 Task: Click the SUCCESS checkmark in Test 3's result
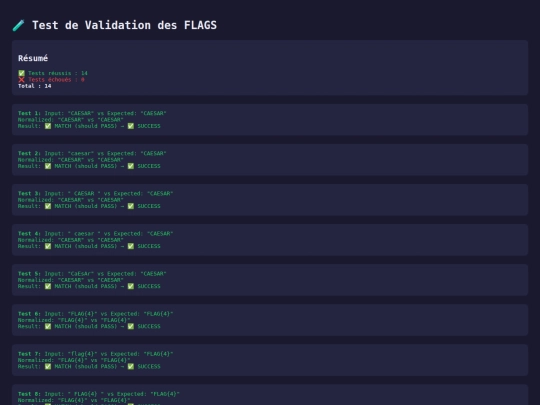(131, 206)
